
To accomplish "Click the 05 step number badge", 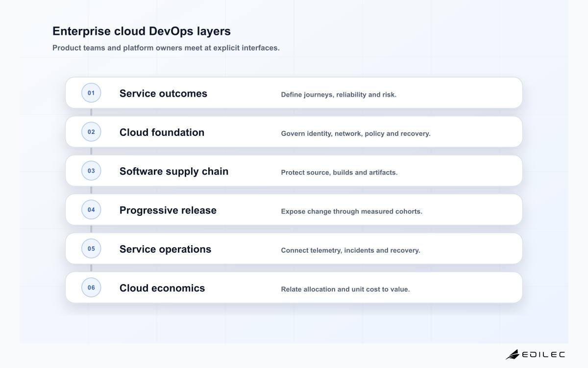I will click(x=91, y=248).
